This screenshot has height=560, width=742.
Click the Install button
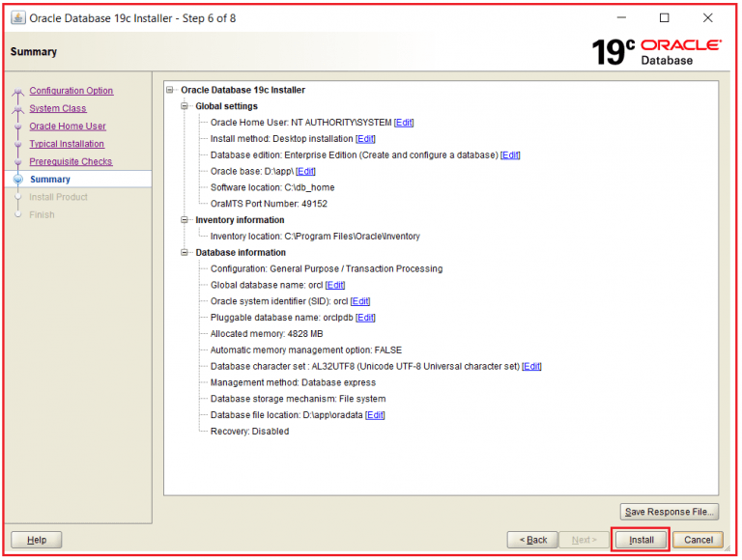tap(641, 540)
